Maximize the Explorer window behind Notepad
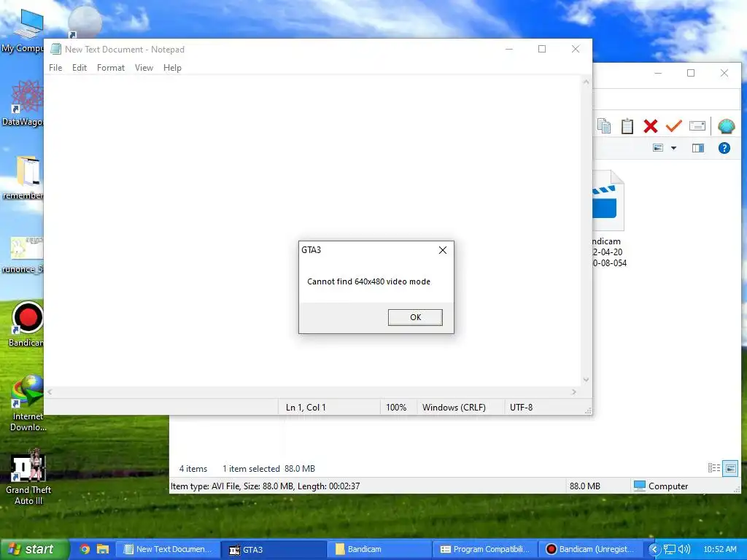 pyautogui.click(x=691, y=73)
